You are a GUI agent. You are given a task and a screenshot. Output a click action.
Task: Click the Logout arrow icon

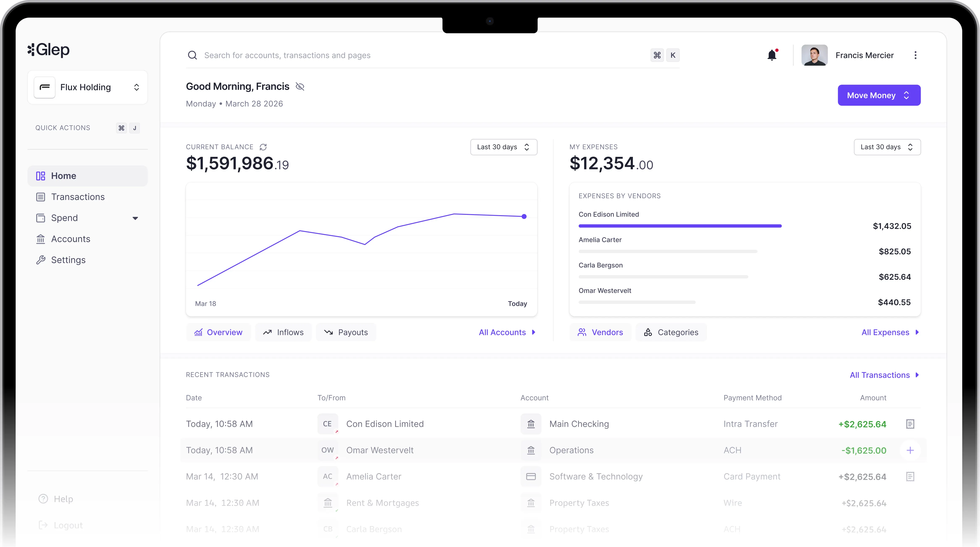tap(43, 525)
